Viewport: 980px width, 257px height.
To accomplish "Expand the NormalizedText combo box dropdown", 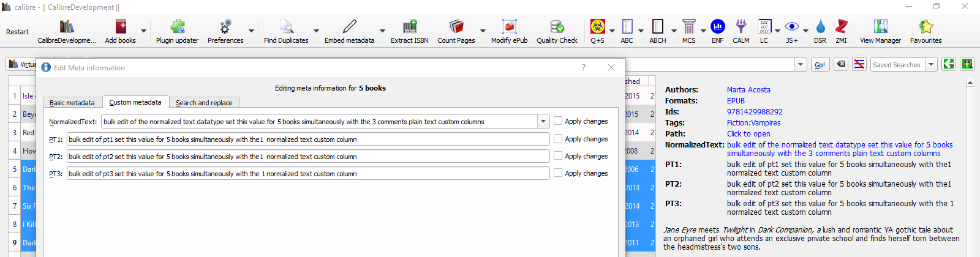I will click(x=543, y=122).
